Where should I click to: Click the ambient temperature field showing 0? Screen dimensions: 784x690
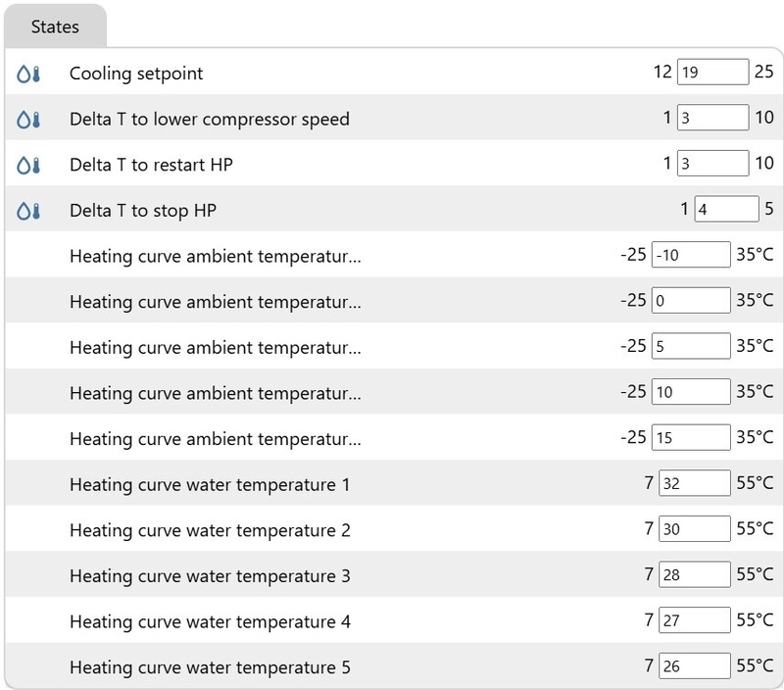click(691, 301)
